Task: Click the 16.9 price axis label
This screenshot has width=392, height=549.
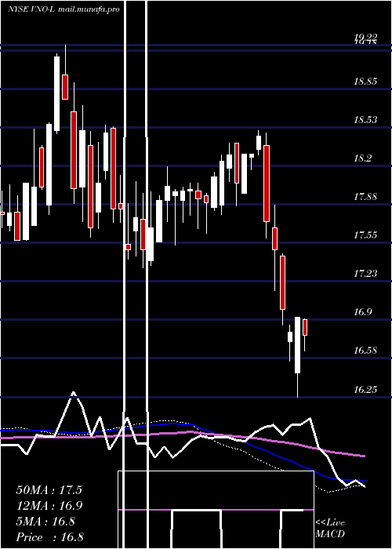Action: click(x=362, y=312)
